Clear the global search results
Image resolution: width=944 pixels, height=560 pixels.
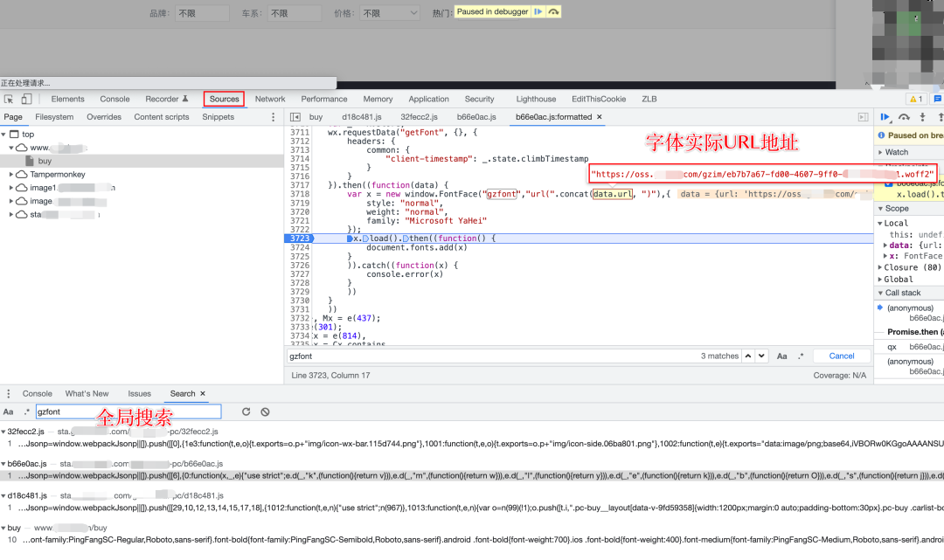pos(265,412)
